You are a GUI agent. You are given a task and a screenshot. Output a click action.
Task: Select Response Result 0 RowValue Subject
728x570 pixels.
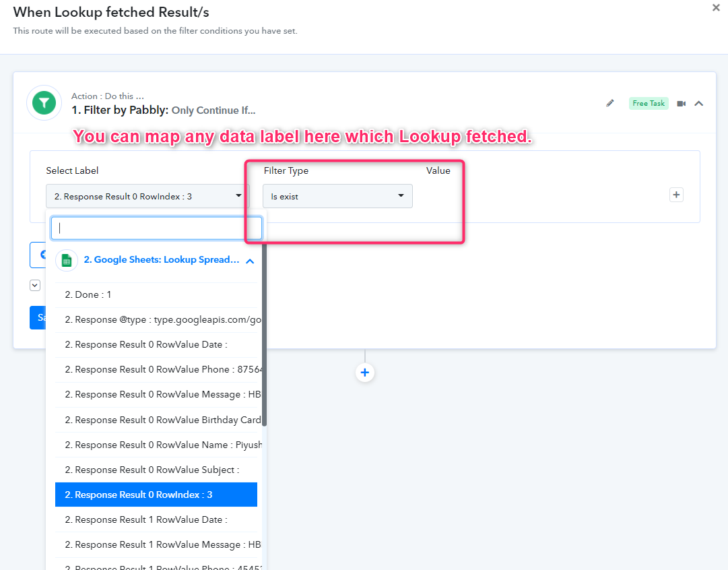pyautogui.click(x=152, y=470)
